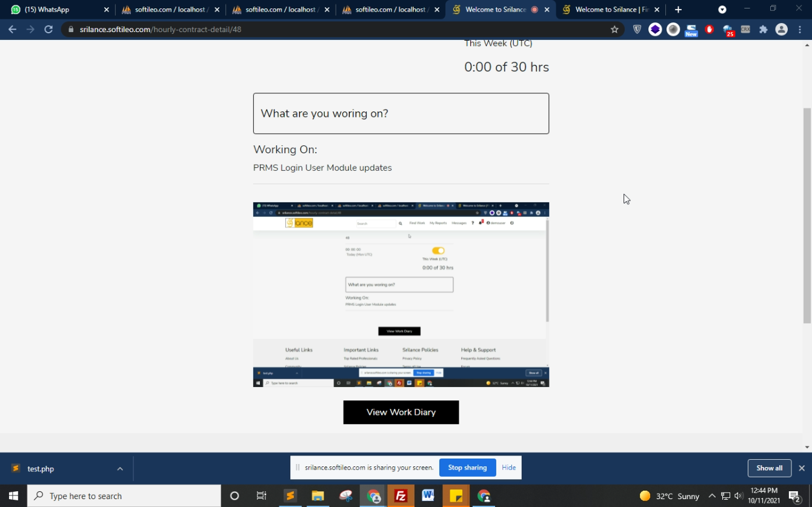812x507 pixels.
Task: Launch FileZilla from the taskbar
Action: (x=401, y=496)
